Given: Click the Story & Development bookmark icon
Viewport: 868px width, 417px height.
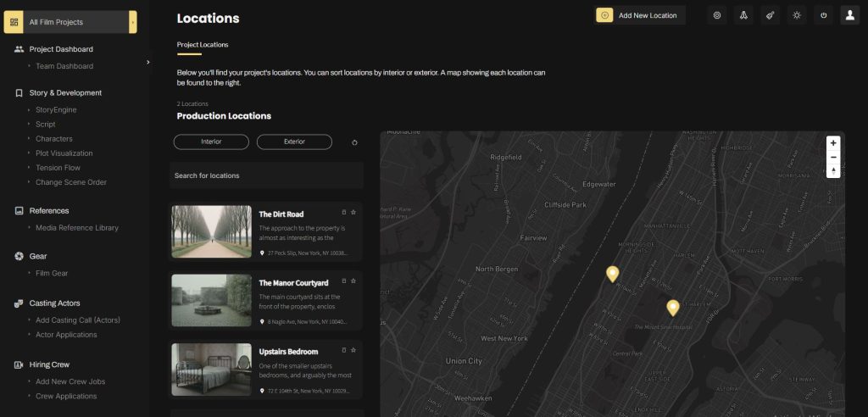Looking at the screenshot, I should tap(19, 93).
